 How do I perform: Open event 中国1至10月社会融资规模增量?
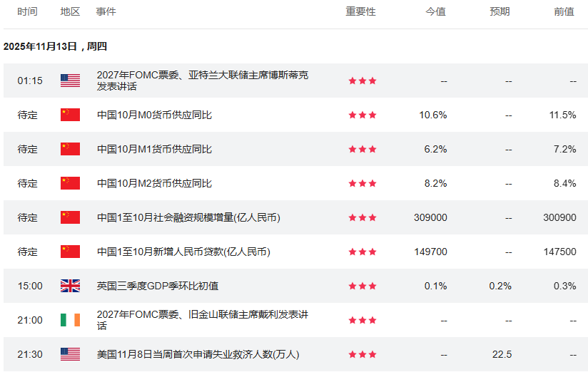point(188,217)
